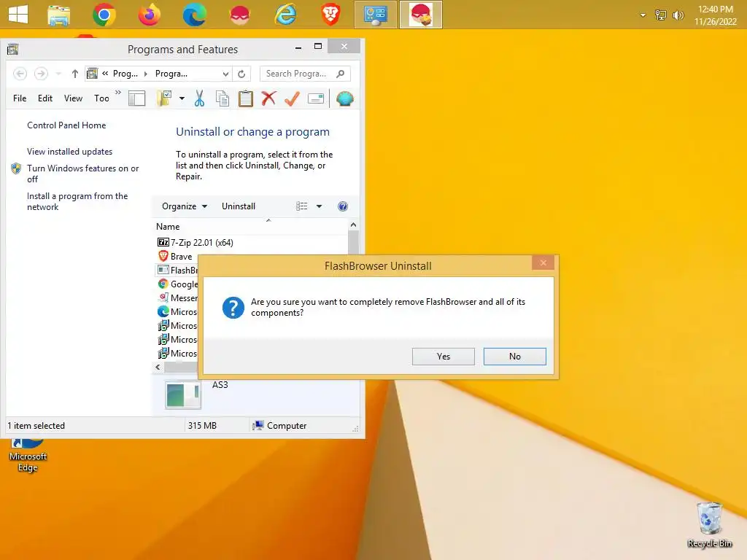Viewport: 747px width, 560px height.
Task: Switch to the Control Panel taskbar window
Action: click(x=376, y=15)
